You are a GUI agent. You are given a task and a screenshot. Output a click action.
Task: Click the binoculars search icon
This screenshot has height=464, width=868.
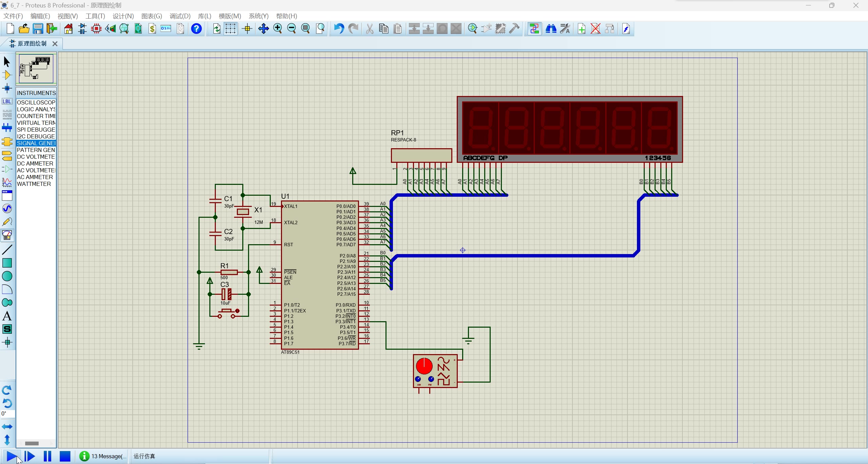(x=551, y=29)
